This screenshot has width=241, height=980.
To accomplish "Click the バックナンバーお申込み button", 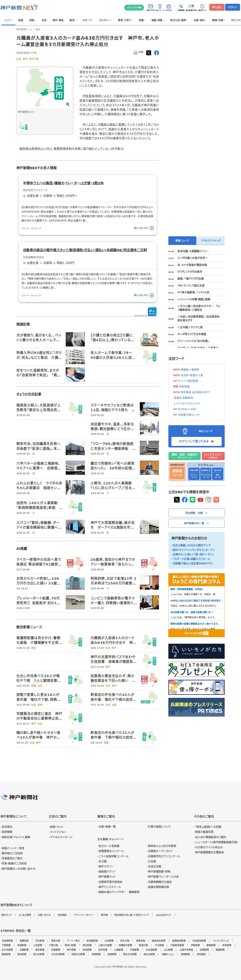I will [213, 456].
